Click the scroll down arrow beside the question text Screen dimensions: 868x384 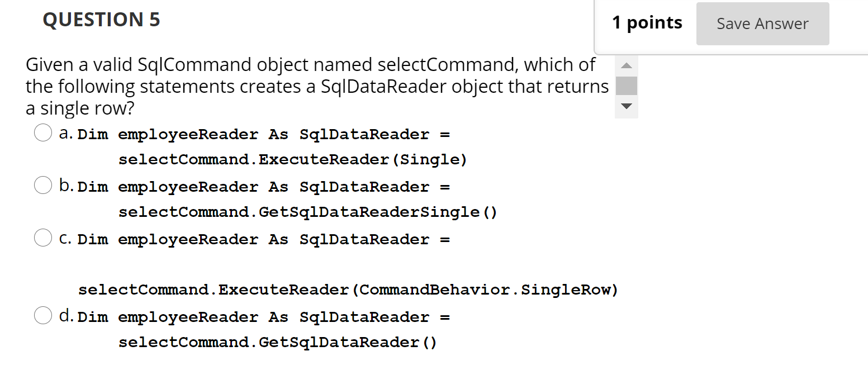626,106
